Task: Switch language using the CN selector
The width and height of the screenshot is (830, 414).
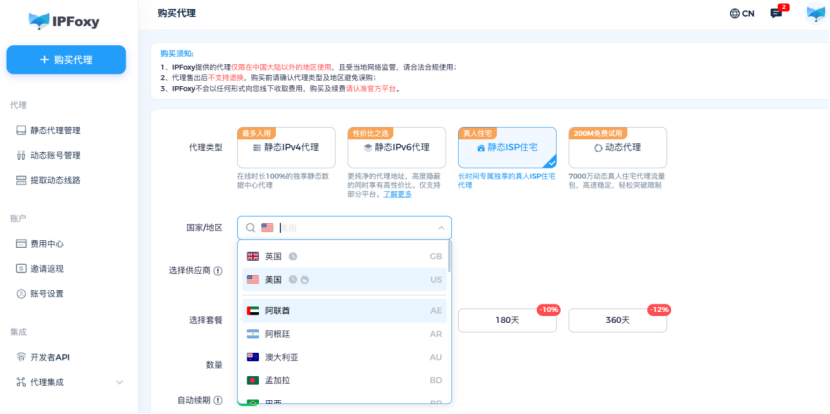Action: tap(742, 14)
